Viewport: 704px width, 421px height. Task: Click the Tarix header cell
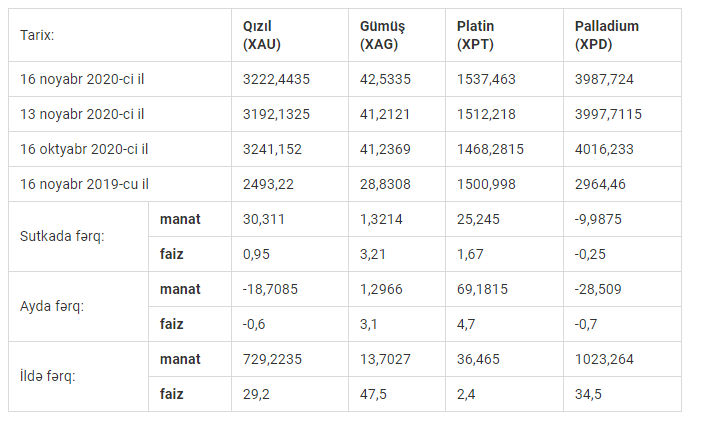pyautogui.click(x=120, y=35)
